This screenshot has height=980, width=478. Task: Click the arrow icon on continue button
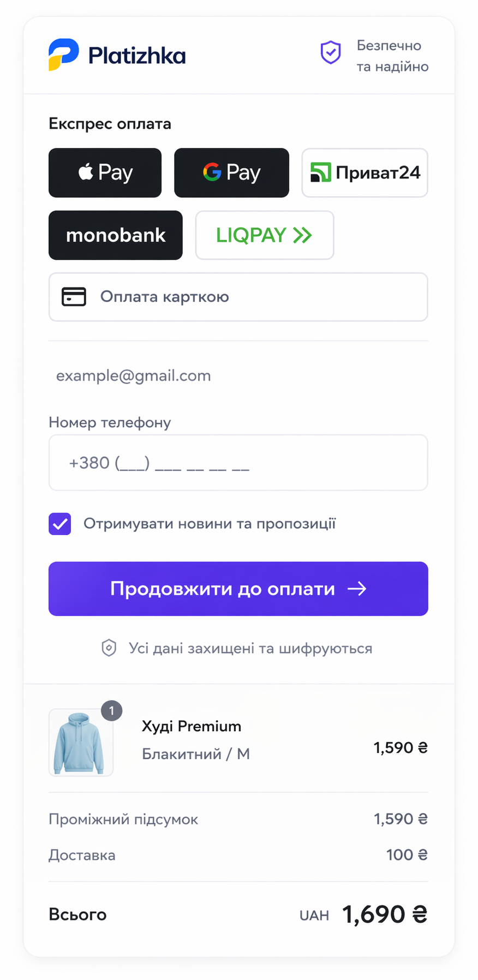[x=357, y=589]
